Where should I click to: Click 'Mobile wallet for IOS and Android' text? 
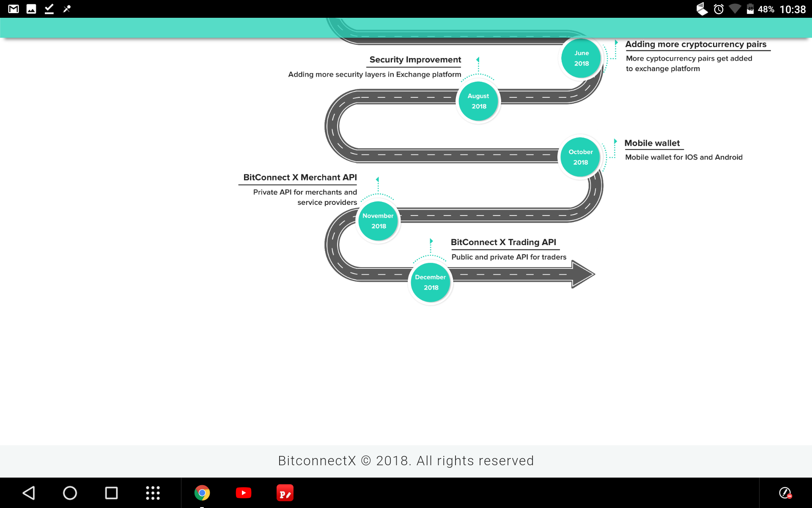click(x=684, y=157)
